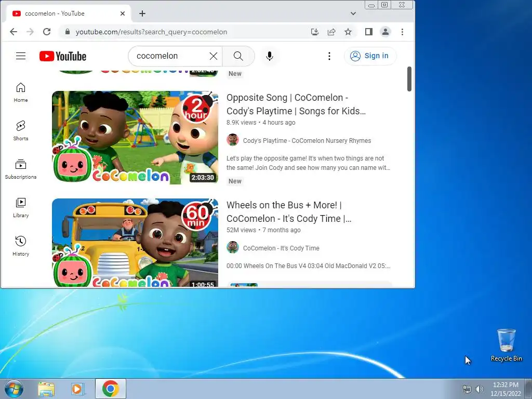The height and width of the screenshot is (399, 532).
Task: Click the volume tray icon
Action: coord(480,389)
